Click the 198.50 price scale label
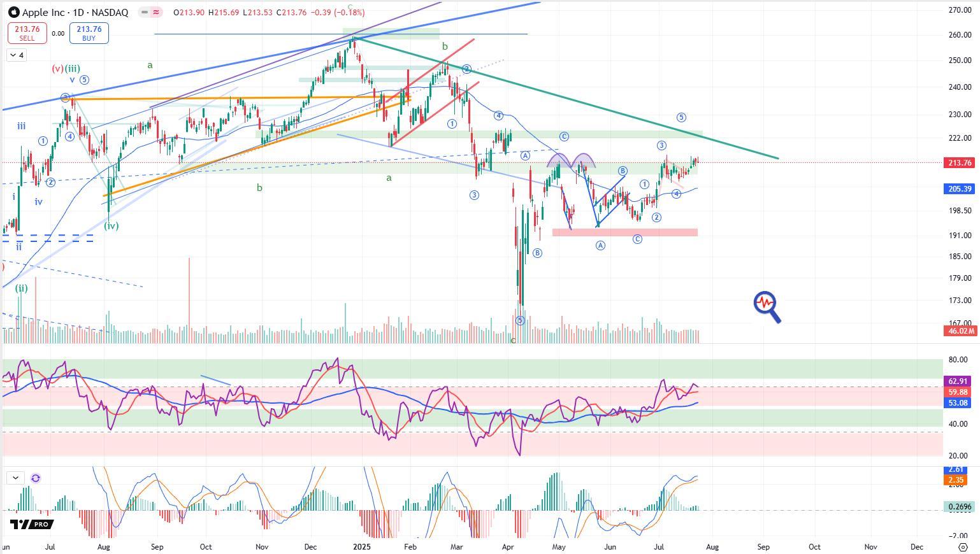This screenshot has height=554, width=980. [x=960, y=211]
